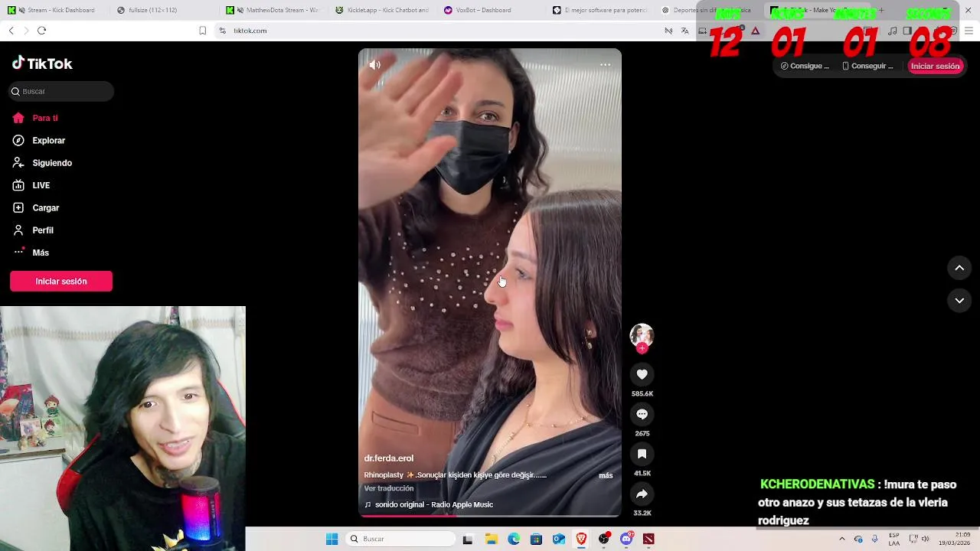Open Dota 2 from the taskbar
Screen dimensions: 980x551
pyautogui.click(x=649, y=539)
